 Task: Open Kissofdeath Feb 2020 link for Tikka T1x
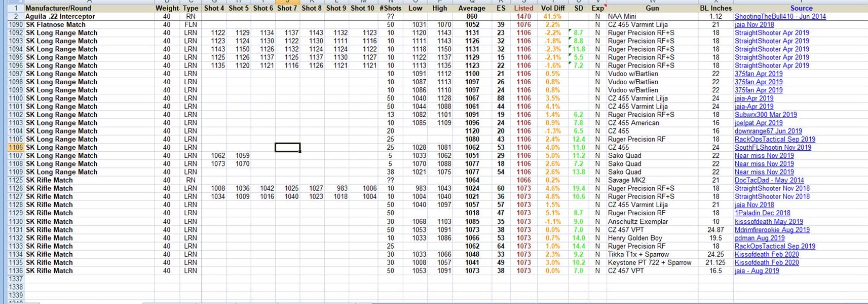(767, 254)
